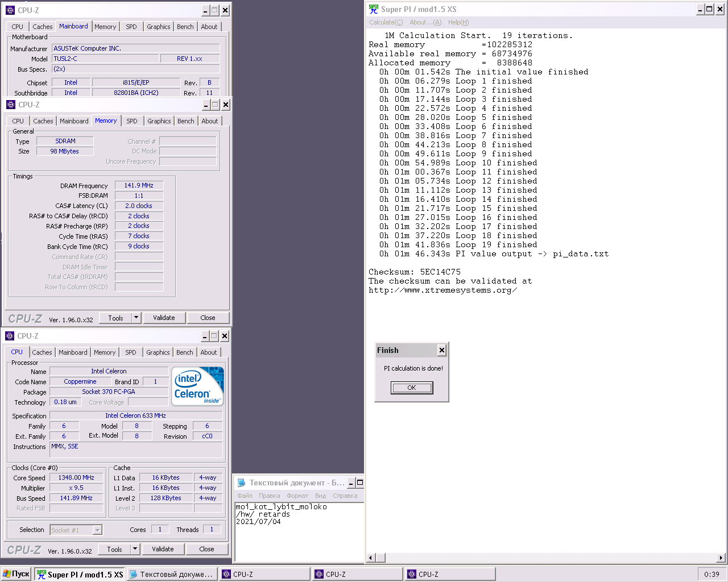The image size is (728, 582).
Task: Open the About tab in the Memory timings window
Action: 210,121
